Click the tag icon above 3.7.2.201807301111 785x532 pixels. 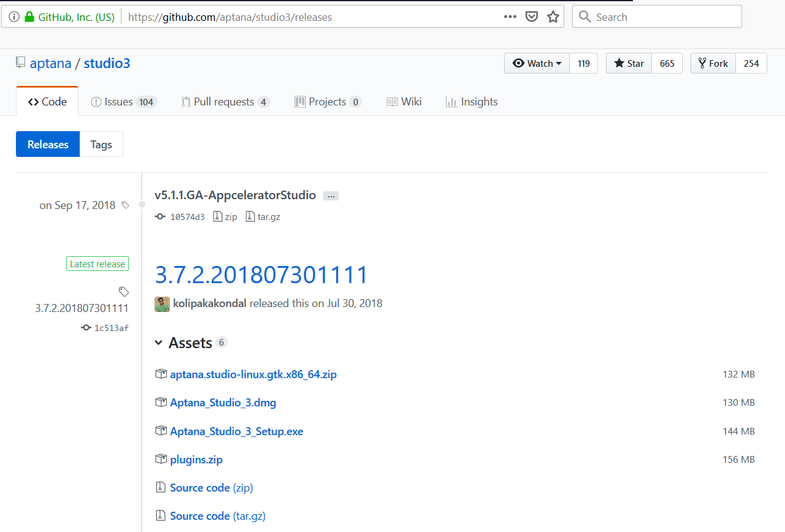[x=123, y=291]
